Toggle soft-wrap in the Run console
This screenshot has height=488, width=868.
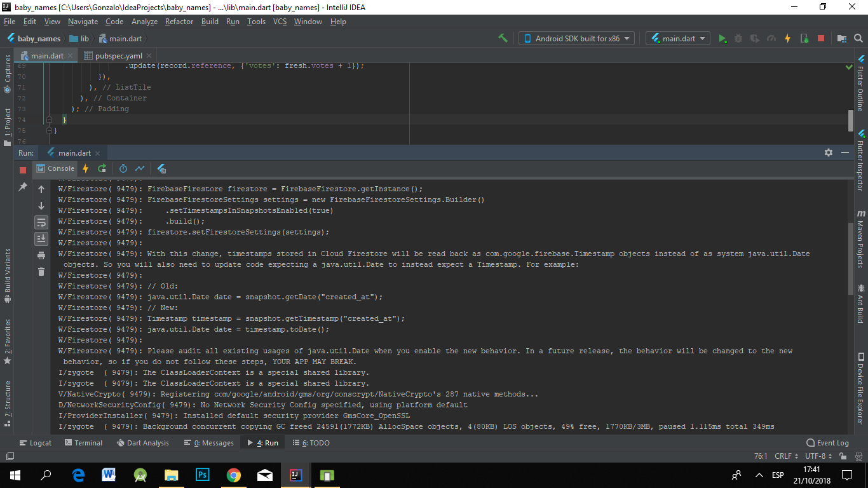41,222
